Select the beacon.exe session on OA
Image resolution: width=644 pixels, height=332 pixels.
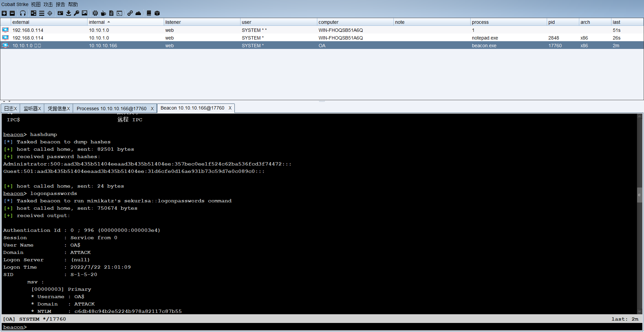coord(322,46)
